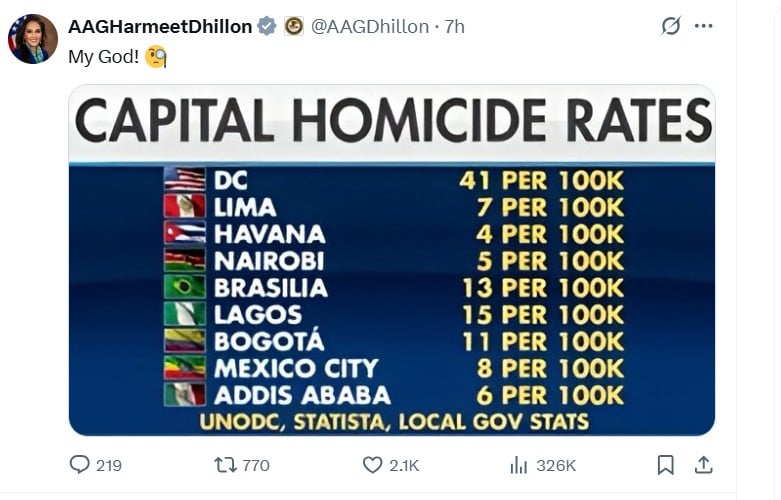Click the 770 reposts count

pyautogui.click(x=256, y=465)
